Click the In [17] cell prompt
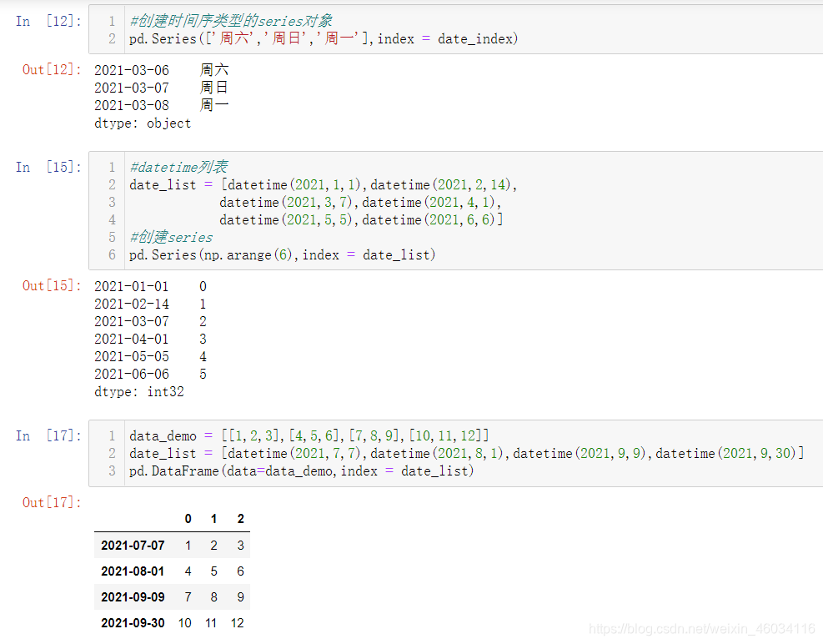 tap(48, 436)
